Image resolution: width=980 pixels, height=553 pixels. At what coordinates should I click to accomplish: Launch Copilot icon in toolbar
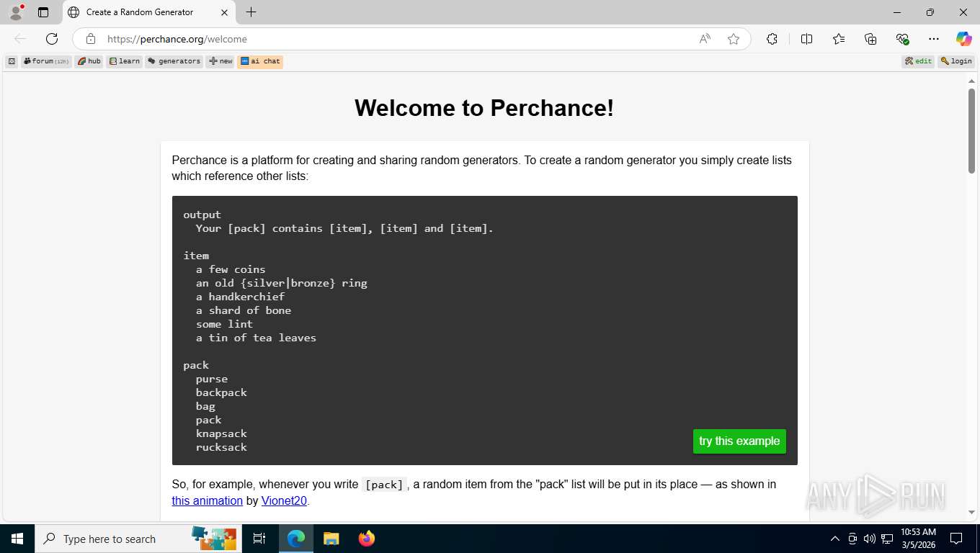click(963, 39)
